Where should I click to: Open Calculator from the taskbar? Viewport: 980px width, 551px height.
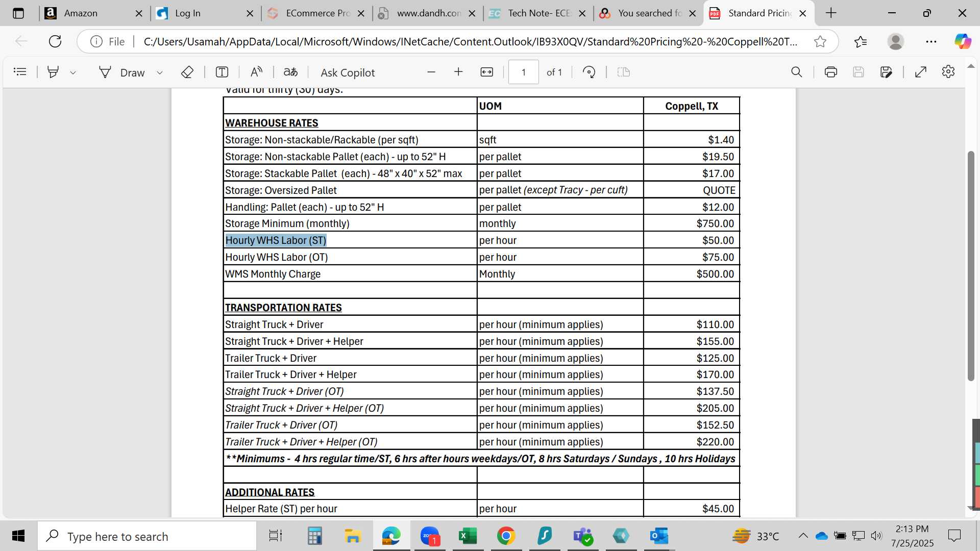pos(314,536)
